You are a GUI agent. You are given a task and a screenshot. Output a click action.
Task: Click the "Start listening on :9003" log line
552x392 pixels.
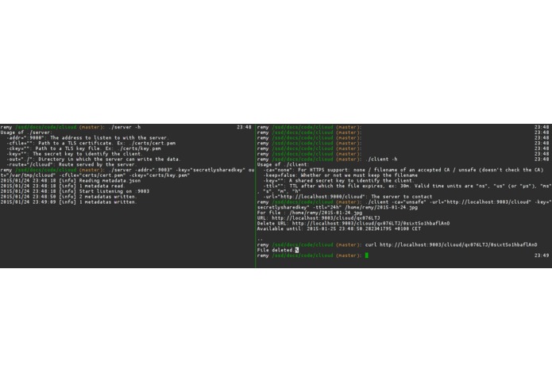(75, 191)
